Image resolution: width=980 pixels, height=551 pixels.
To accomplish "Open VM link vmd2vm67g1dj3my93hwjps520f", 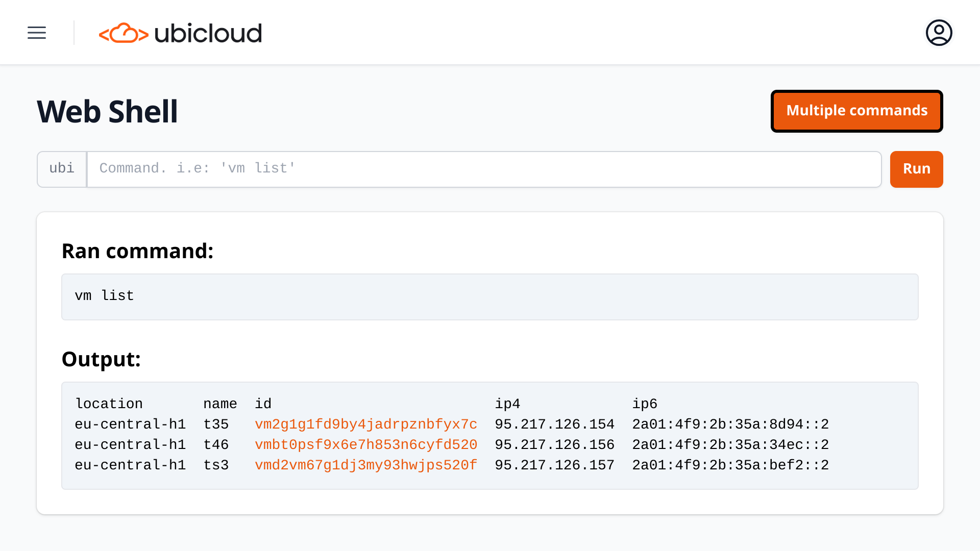I will tap(366, 465).
